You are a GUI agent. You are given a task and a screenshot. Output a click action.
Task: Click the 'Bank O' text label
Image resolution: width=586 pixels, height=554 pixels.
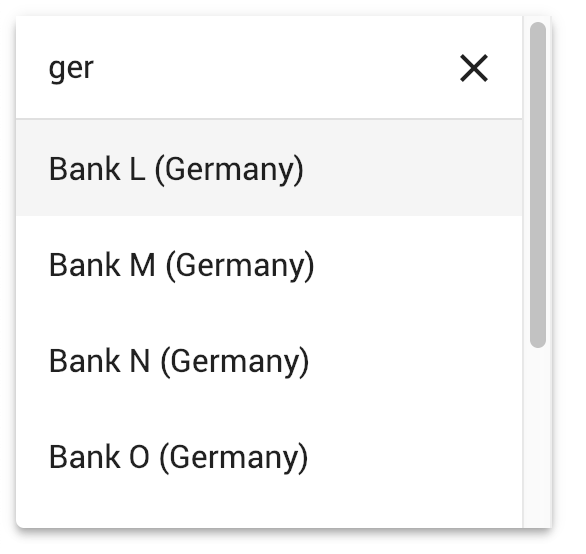pyautogui.click(x=99, y=457)
